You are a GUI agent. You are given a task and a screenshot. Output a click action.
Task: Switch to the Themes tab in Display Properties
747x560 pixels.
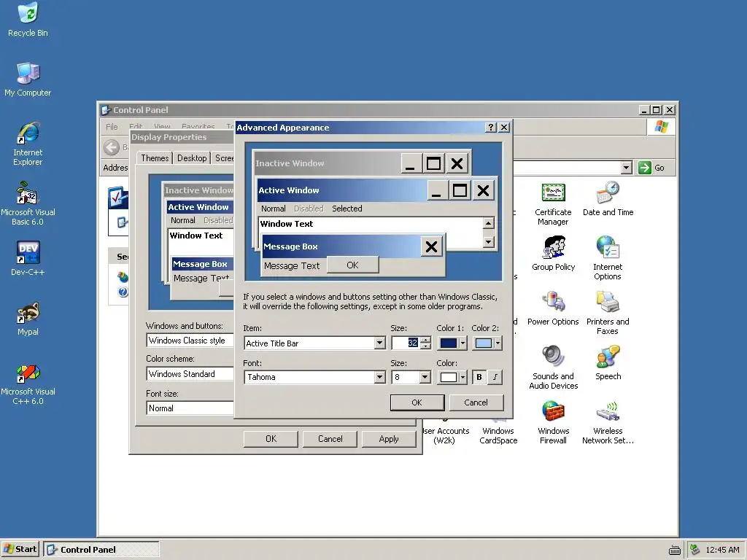tap(155, 158)
